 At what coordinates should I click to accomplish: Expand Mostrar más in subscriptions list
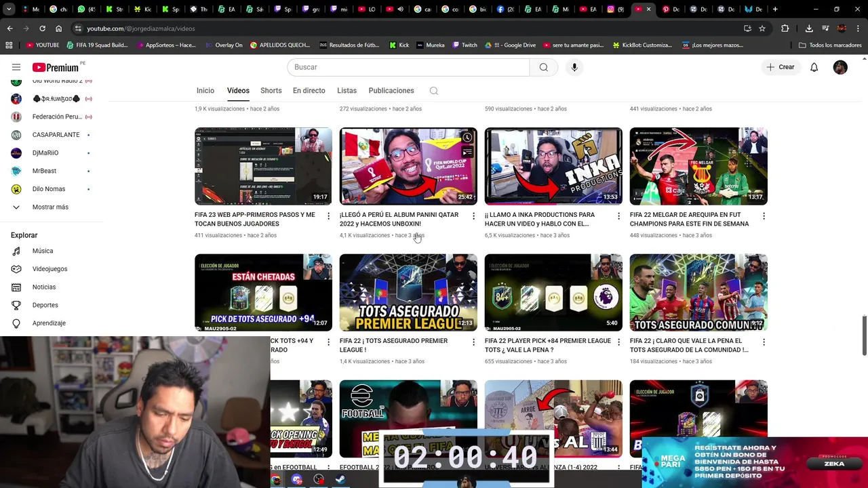[x=50, y=207]
